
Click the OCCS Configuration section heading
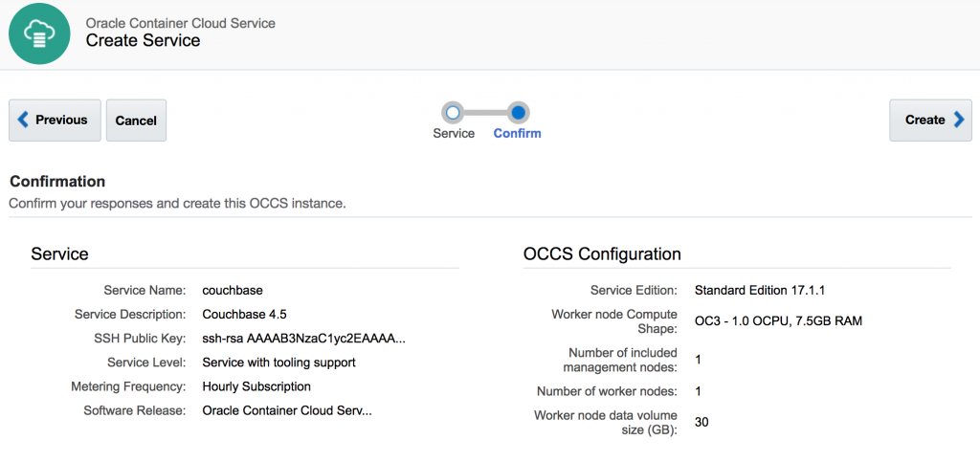[602, 254]
